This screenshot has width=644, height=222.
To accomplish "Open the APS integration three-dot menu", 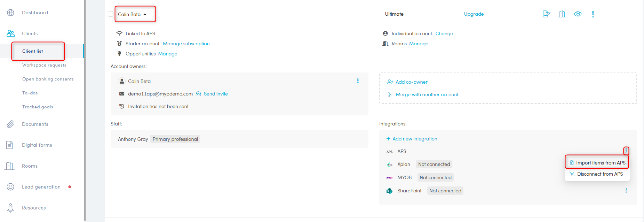I will [626, 151].
